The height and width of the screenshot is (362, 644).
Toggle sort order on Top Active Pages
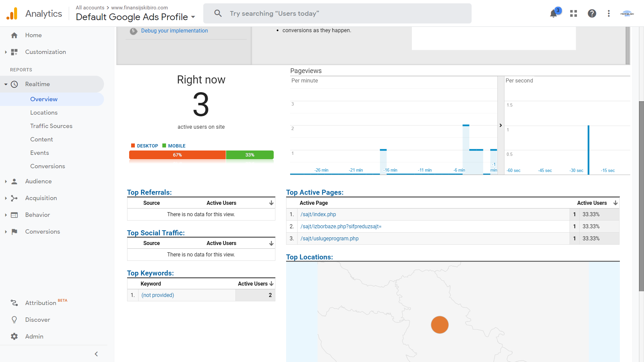[615, 203]
